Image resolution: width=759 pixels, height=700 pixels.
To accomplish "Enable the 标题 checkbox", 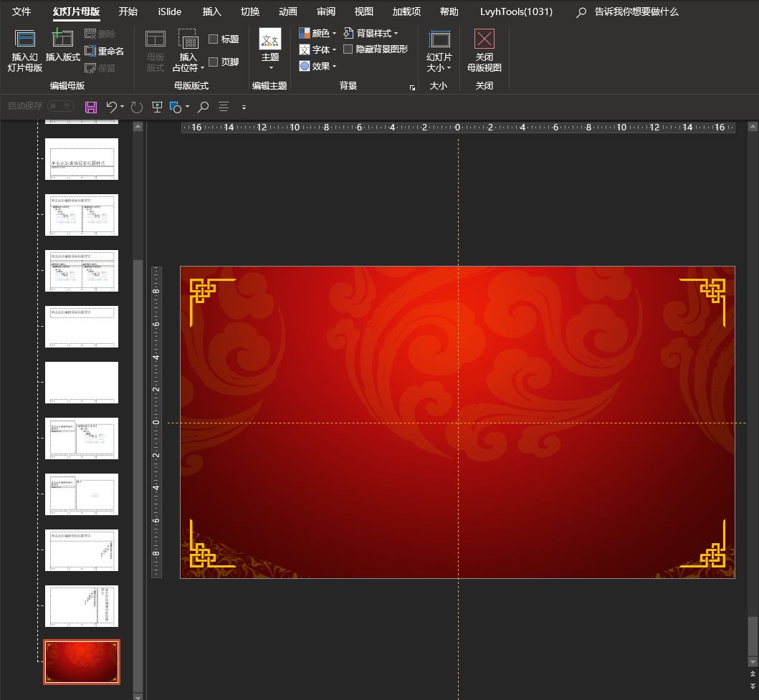I will (214, 39).
